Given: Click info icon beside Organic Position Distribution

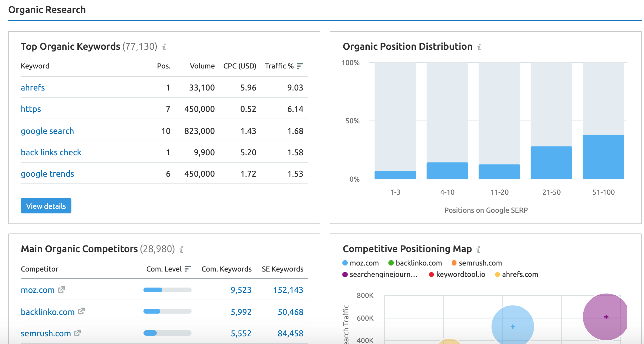Looking at the screenshot, I should 479,47.
